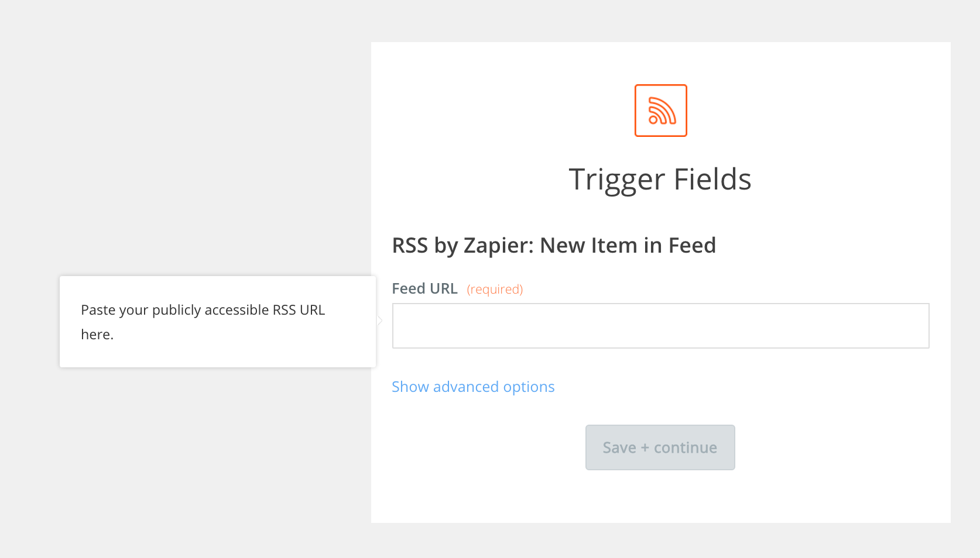Select the Trigger Fields heading
Viewport: 980px width, 558px height.
(x=660, y=180)
